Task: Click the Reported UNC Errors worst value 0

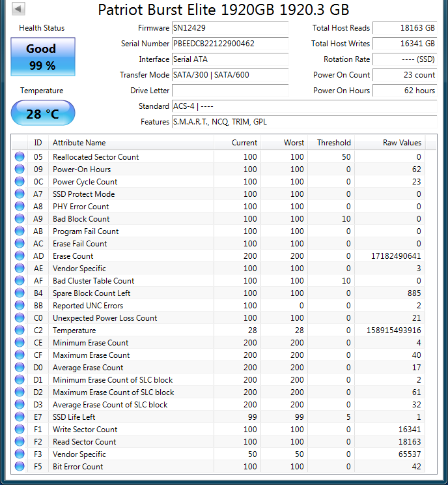Action: coord(301,305)
